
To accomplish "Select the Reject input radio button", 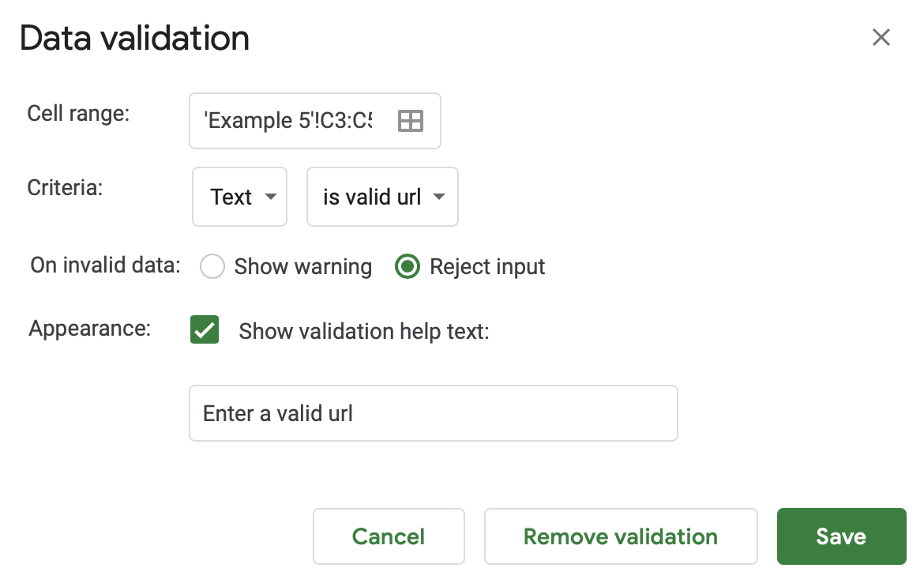I will pyautogui.click(x=408, y=267).
